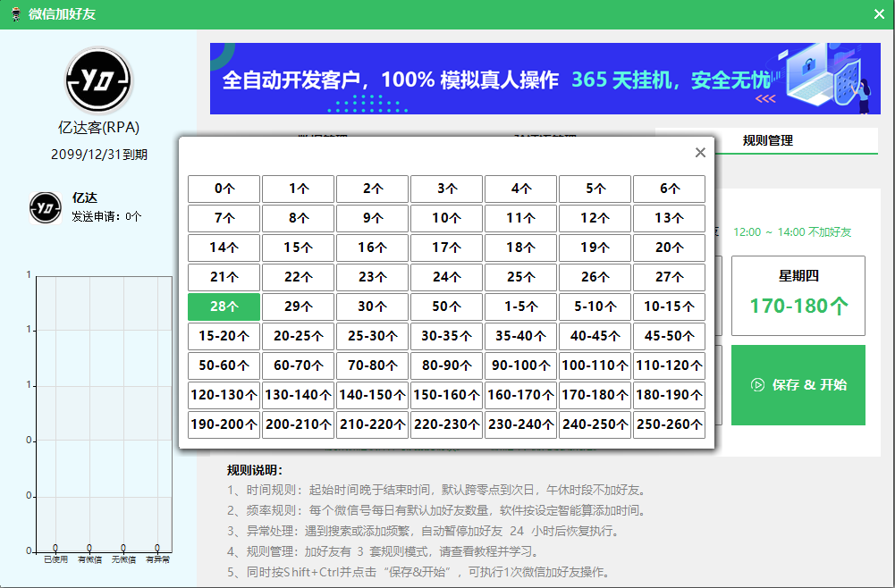895x588 pixels.
Task: Choose the 5-10个 range
Action: click(x=595, y=307)
